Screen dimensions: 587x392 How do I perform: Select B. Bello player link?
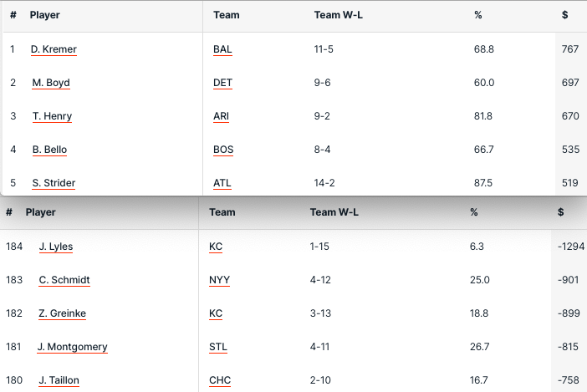coord(49,150)
